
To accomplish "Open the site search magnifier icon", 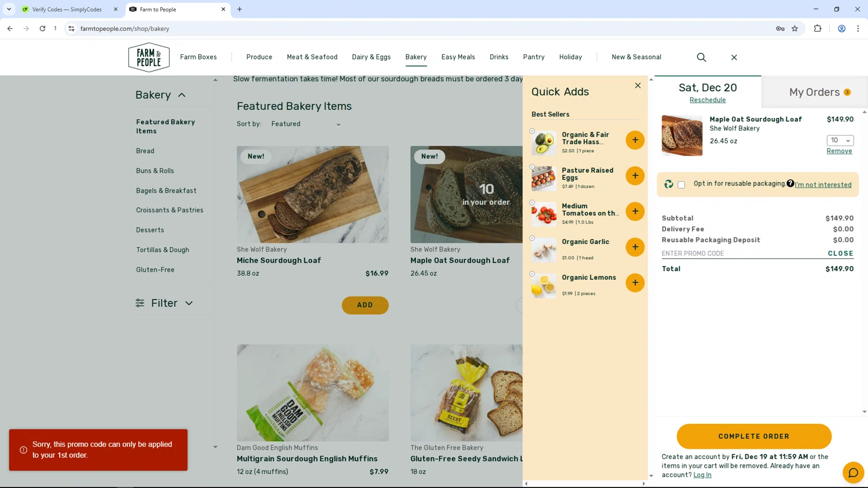I will pyautogui.click(x=701, y=57).
